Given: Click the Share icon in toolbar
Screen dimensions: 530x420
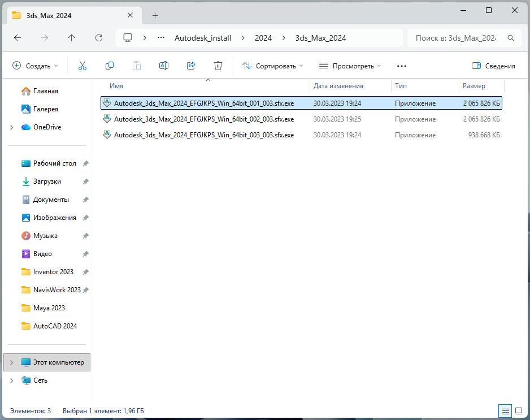Looking at the screenshot, I should tap(191, 66).
